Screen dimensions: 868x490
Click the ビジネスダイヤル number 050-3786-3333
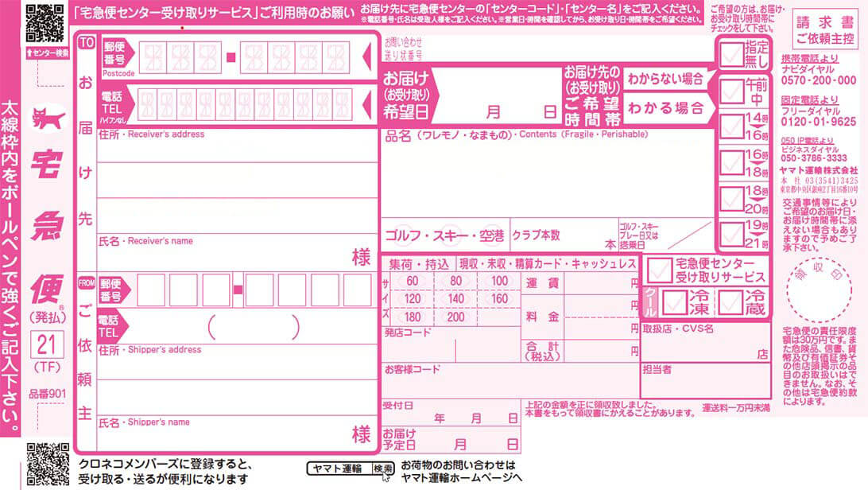pos(814,158)
